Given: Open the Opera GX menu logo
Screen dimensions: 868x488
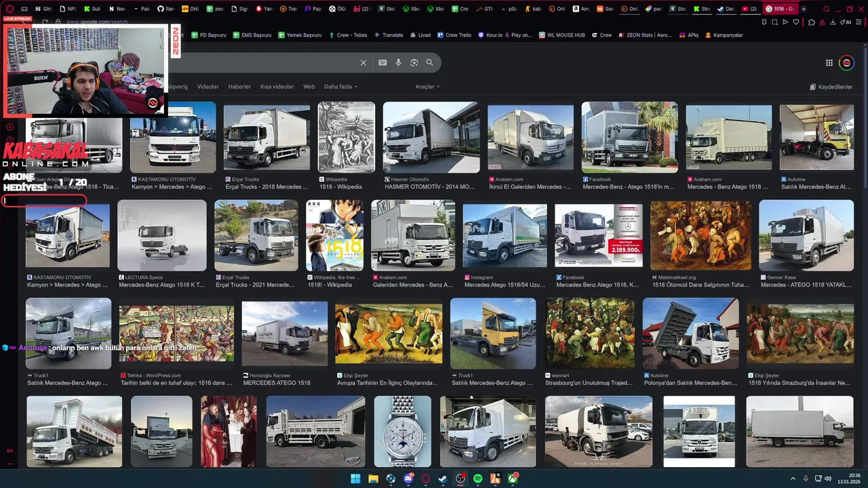Looking at the screenshot, I should (9, 9).
